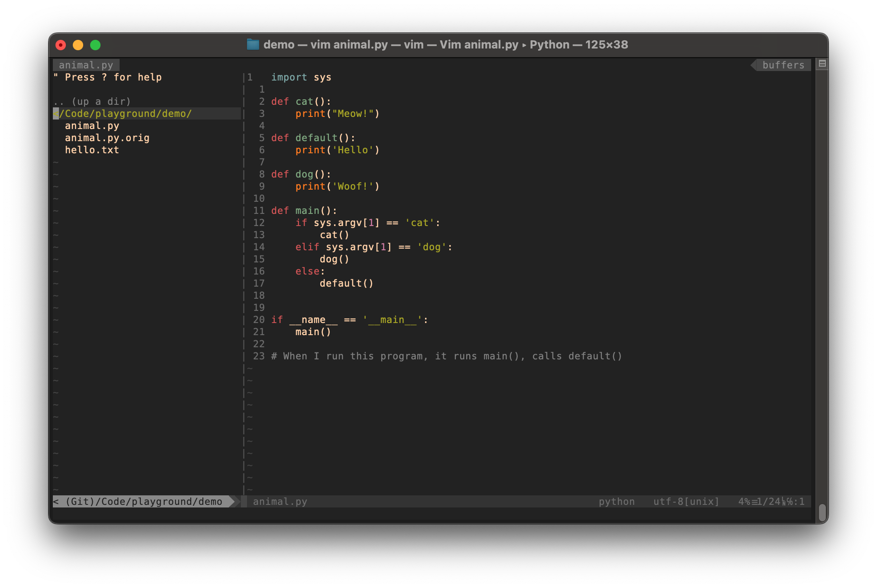This screenshot has height=588, width=877.
Task: Click the cat() call on line 13
Action: pyautogui.click(x=335, y=235)
